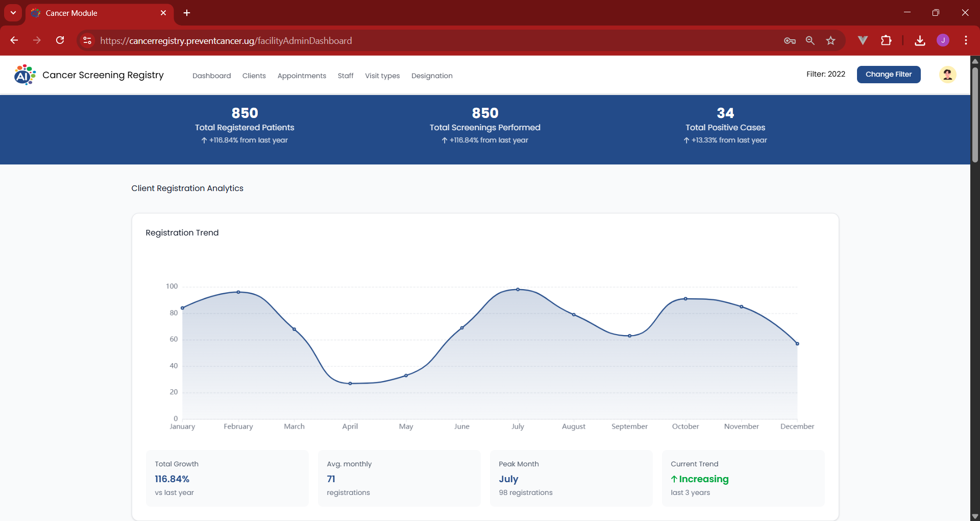
Task: Click the Cancer Screening Registry logo icon
Action: point(24,75)
